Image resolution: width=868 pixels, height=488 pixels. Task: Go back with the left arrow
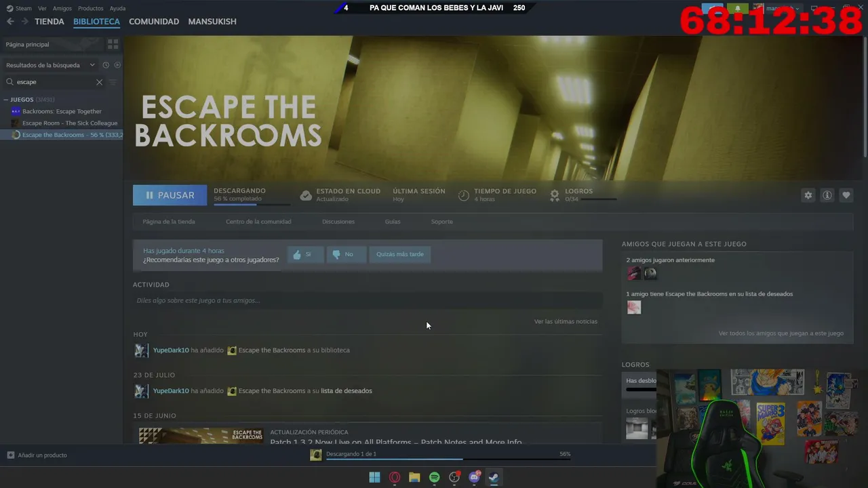click(10, 22)
